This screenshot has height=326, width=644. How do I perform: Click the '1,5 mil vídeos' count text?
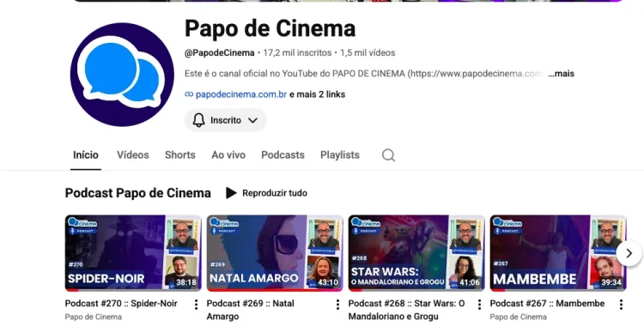point(368,53)
